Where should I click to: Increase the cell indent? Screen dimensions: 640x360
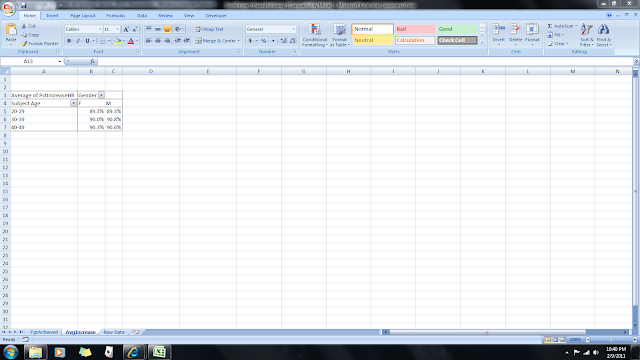(187, 41)
